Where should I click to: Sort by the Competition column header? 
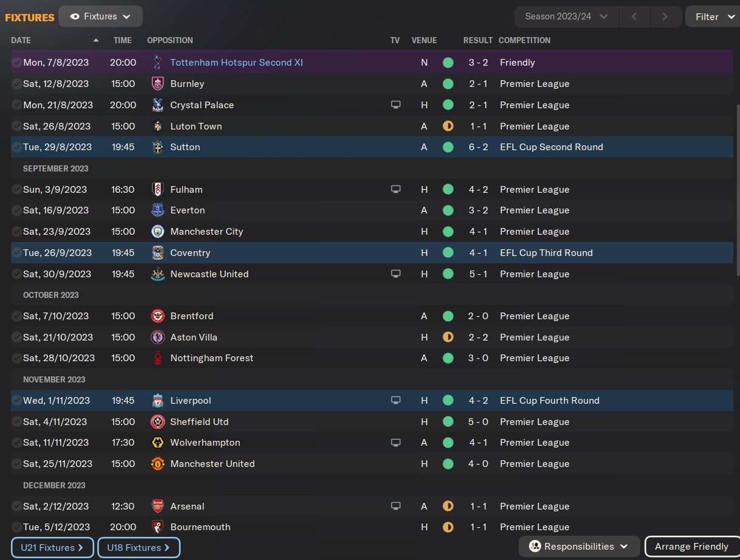point(524,40)
